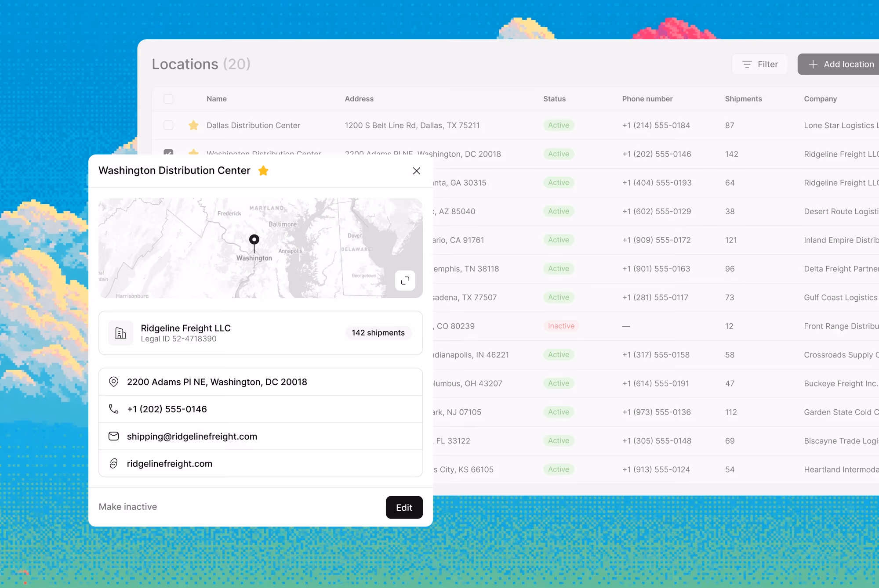Image resolution: width=879 pixels, height=588 pixels.
Task: Click shipments value 121 in the table
Action: pyautogui.click(x=731, y=240)
